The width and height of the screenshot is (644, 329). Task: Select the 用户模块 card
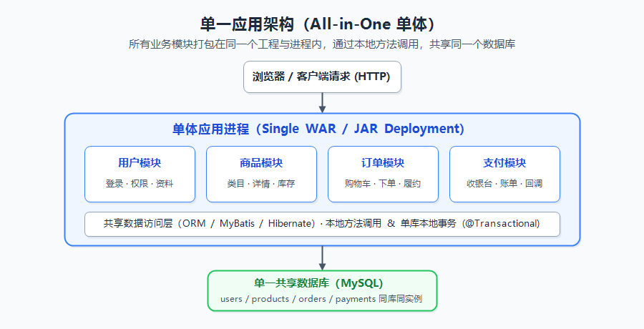point(140,174)
